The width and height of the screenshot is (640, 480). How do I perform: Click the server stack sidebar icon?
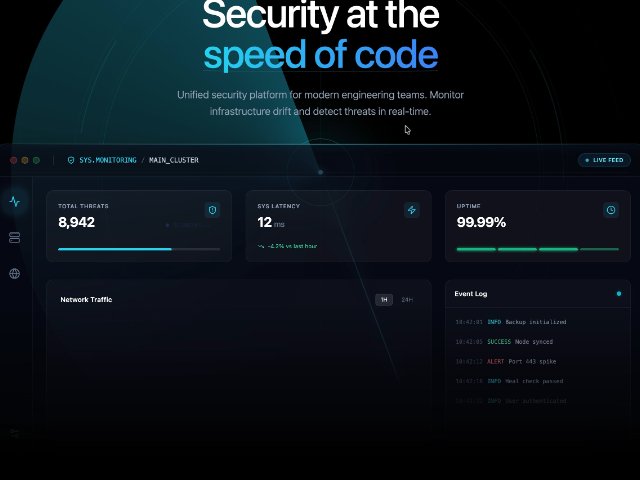14,237
